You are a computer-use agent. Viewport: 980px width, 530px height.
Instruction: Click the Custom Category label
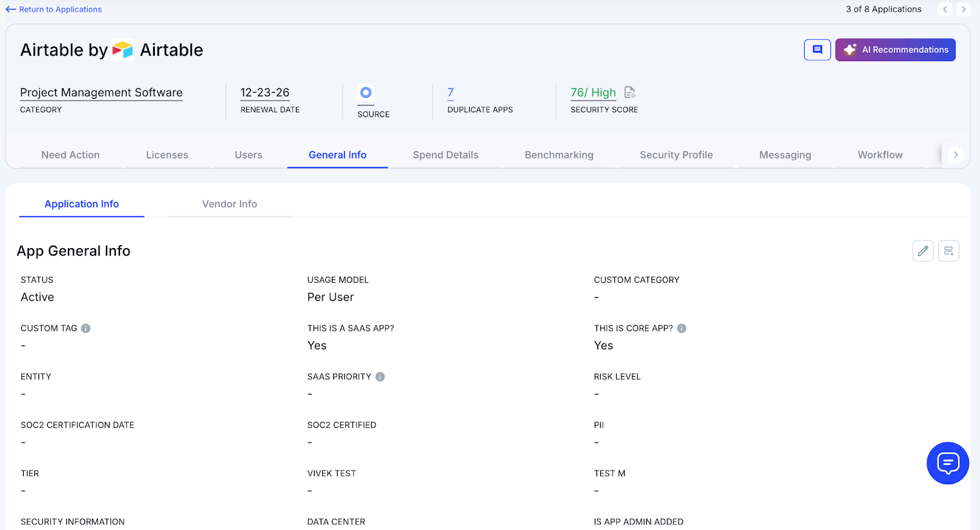[x=636, y=280]
